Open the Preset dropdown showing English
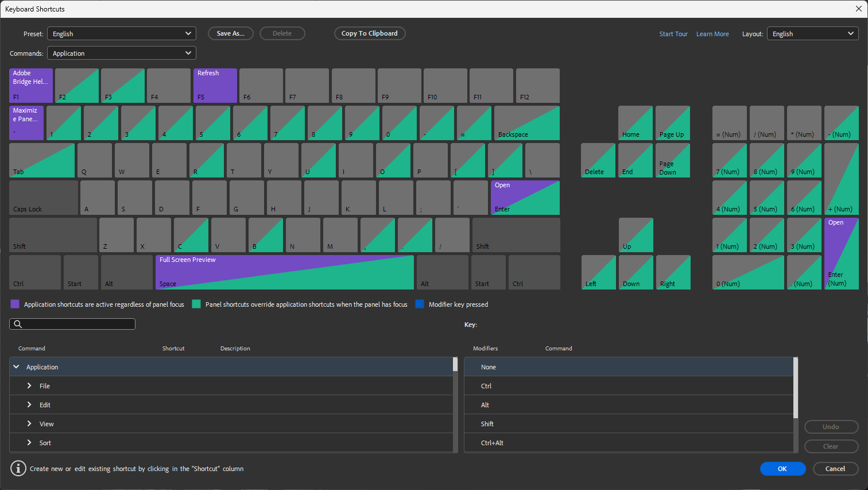 [x=121, y=33]
